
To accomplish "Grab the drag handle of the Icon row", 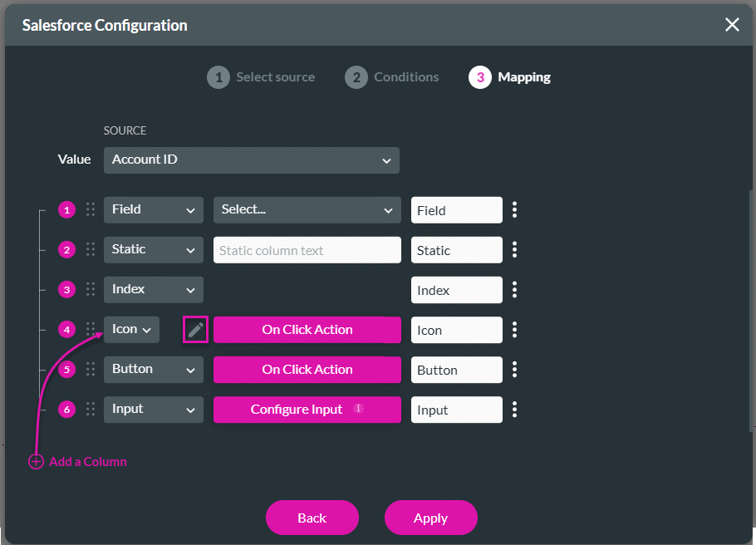I will 90,330.
